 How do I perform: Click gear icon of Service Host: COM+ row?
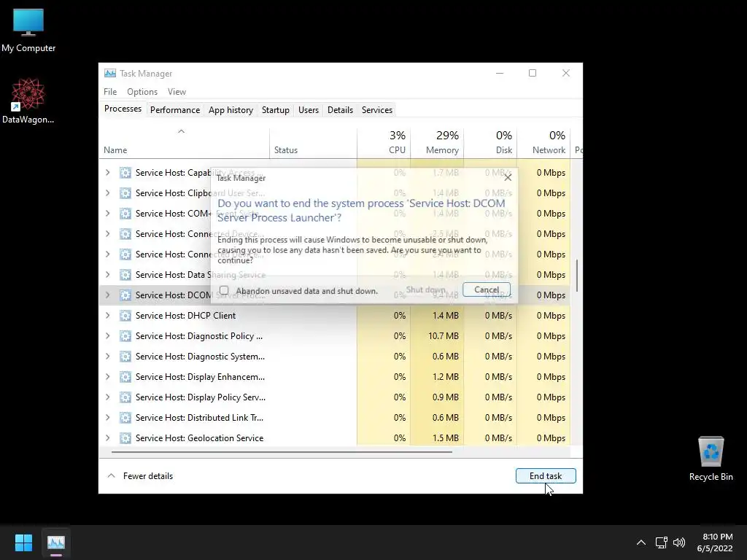pos(125,214)
